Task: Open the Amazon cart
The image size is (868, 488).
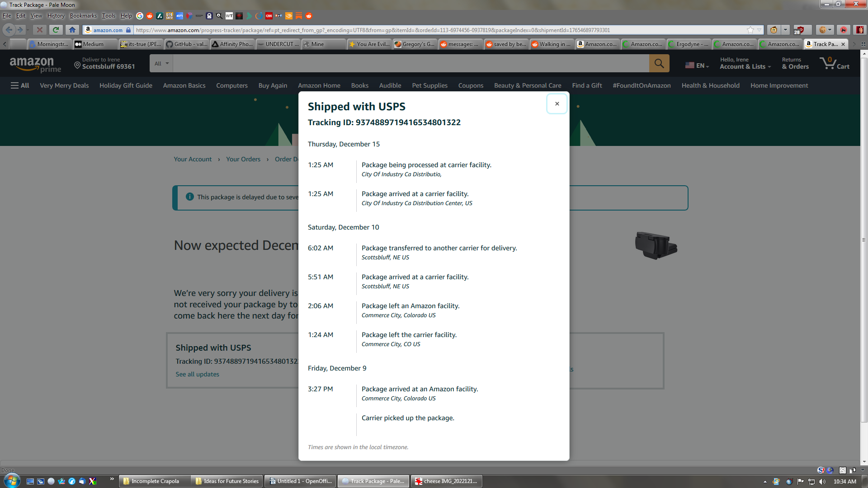Action: (x=835, y=63)
